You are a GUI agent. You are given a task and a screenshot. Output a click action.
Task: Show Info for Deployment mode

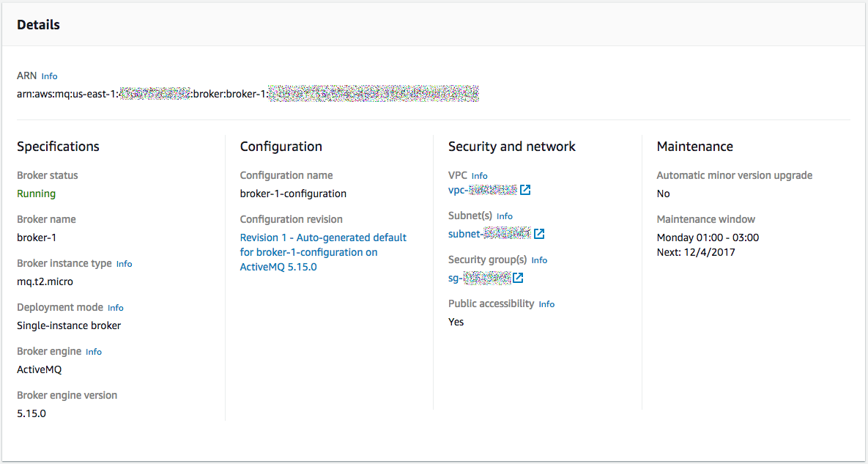(x=116, y=308)
